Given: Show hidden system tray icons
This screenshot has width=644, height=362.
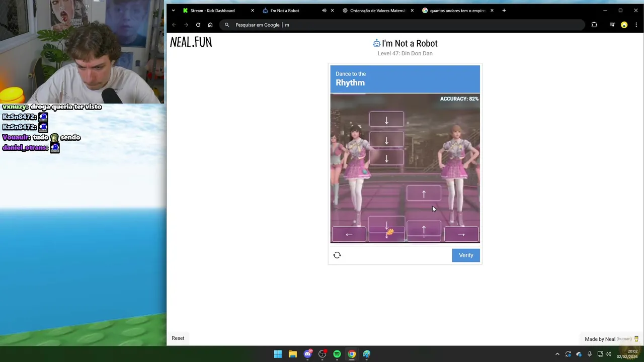Looking at the screenshot, I should (557, 354).
